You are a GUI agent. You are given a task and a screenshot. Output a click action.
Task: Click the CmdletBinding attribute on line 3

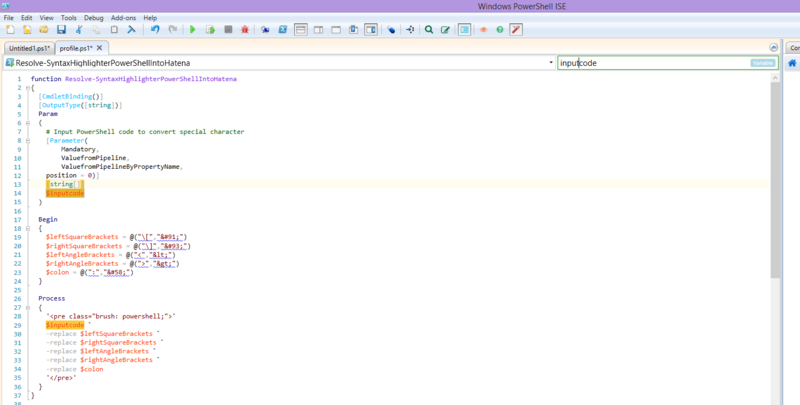[67, 96]
